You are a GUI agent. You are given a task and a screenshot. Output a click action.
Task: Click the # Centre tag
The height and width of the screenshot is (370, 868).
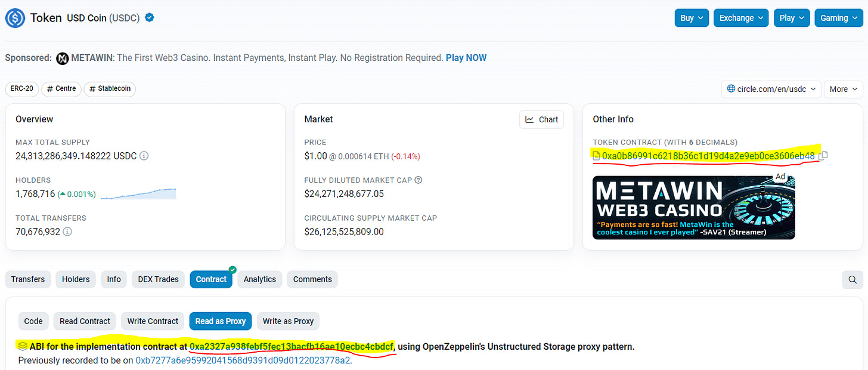[x=61, y=89]
